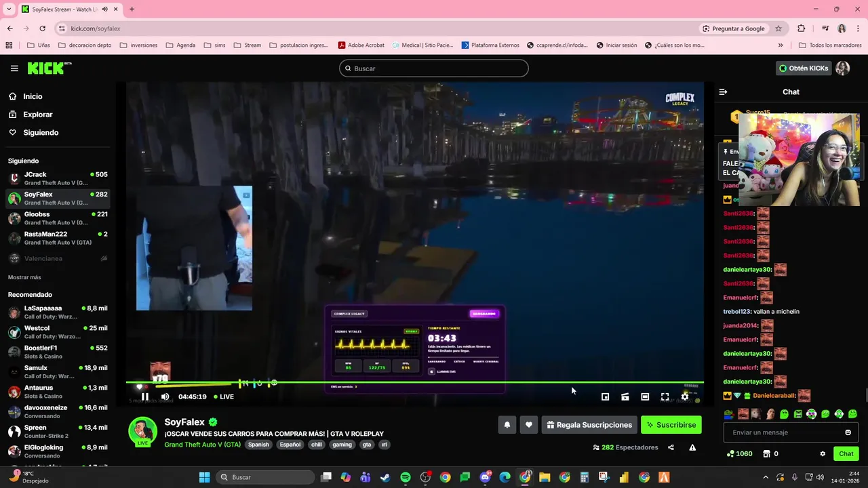868x488 pixels.
Task: Select the Spanish tag
Action: [258, 445]
